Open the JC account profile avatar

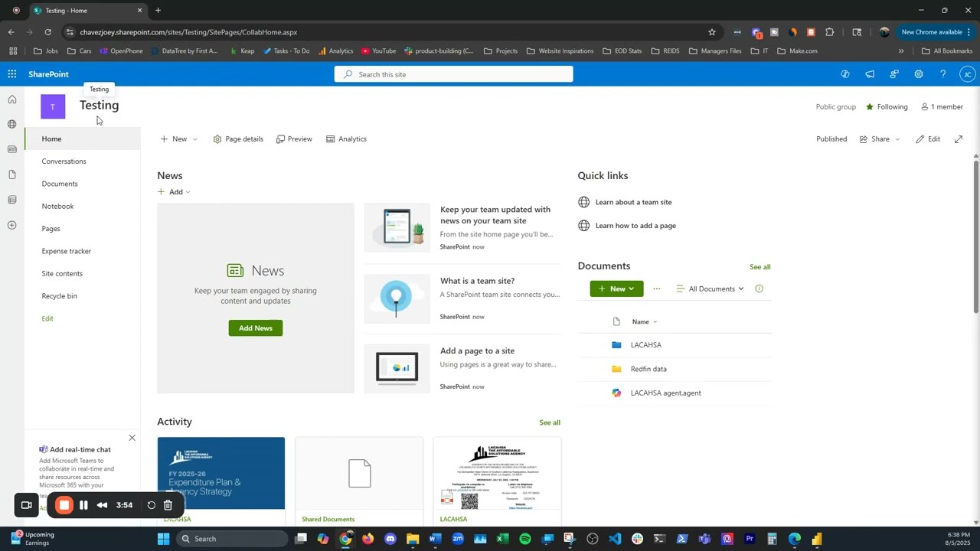tap(968, 74)
